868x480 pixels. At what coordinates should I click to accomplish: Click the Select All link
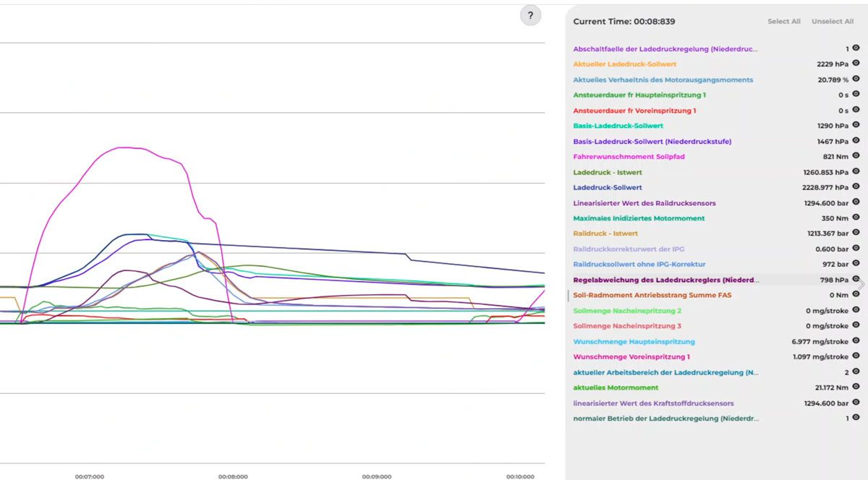coord(783,22)
